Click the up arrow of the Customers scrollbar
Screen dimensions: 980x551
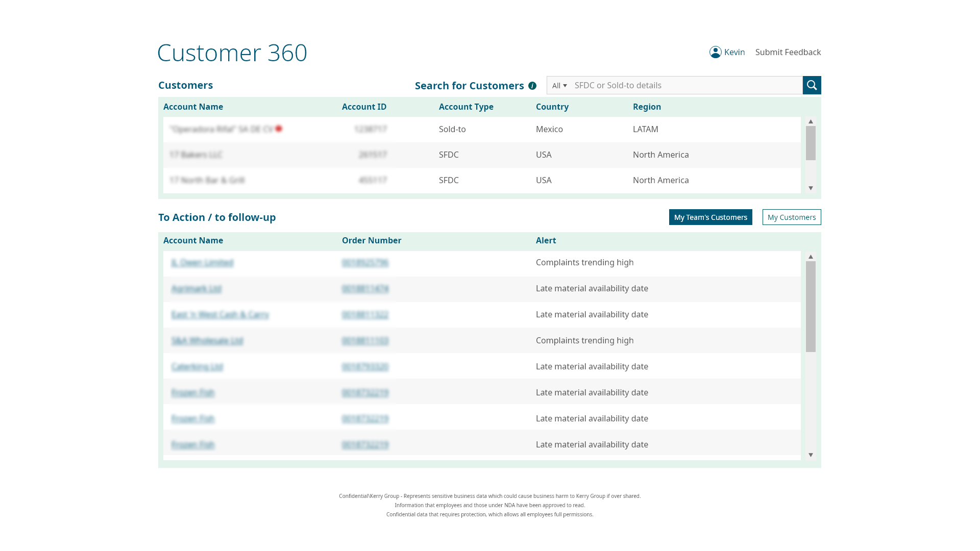click(811, 121)
